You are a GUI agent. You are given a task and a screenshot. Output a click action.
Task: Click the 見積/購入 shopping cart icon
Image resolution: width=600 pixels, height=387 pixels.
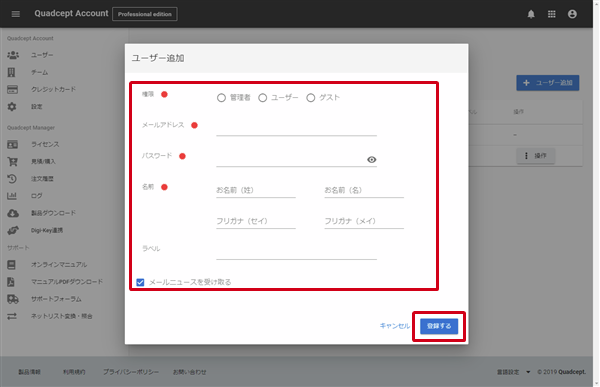pyautogui.click(x=12, y=162)
